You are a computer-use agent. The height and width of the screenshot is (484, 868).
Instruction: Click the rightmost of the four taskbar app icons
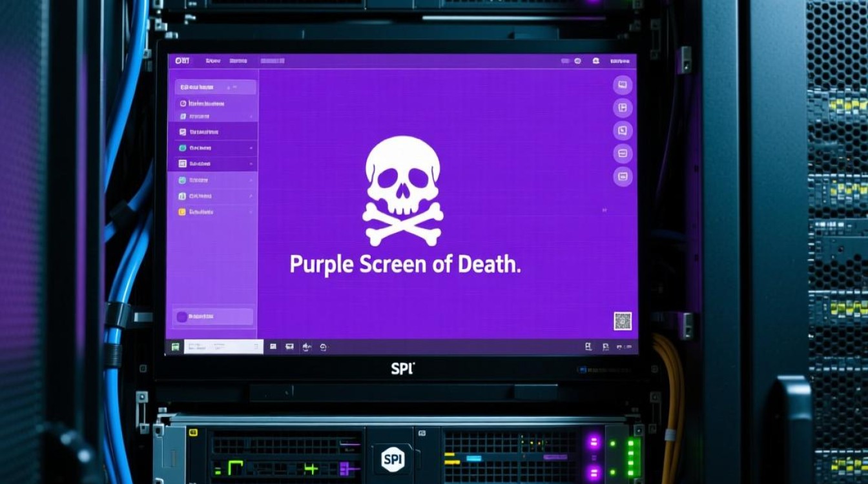(x=323, y=347)
